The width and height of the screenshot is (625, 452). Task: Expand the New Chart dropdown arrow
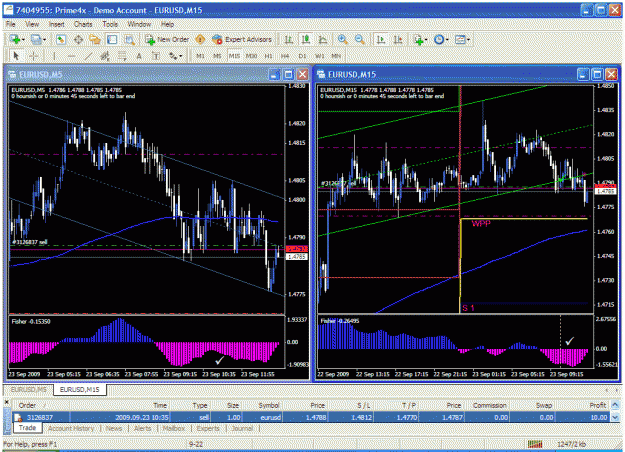click(x=24, y=40)
